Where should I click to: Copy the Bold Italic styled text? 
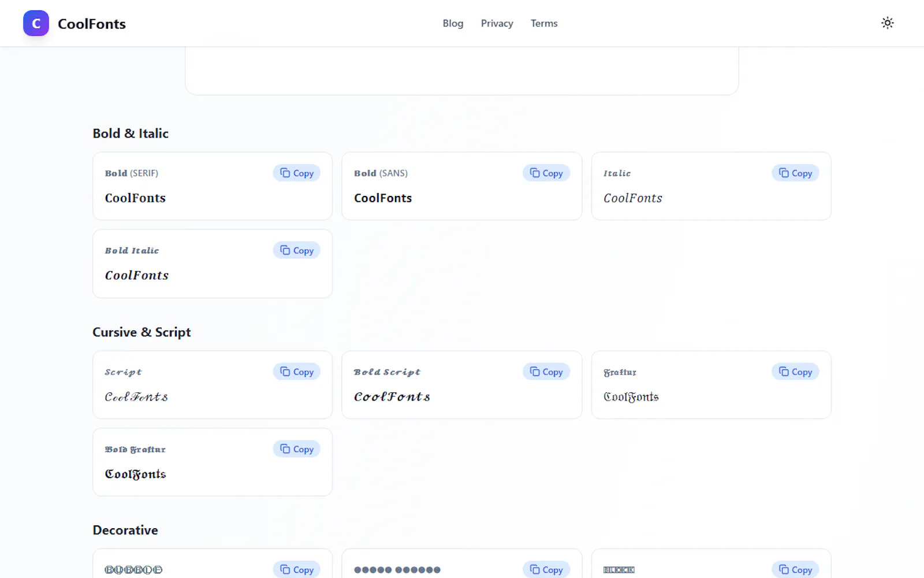coord(297,250)
